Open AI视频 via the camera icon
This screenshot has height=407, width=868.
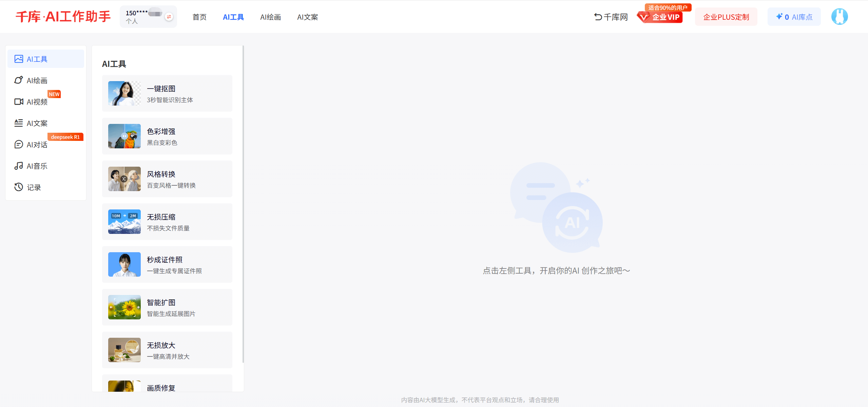pyautogui.click(x=19, y=101)
